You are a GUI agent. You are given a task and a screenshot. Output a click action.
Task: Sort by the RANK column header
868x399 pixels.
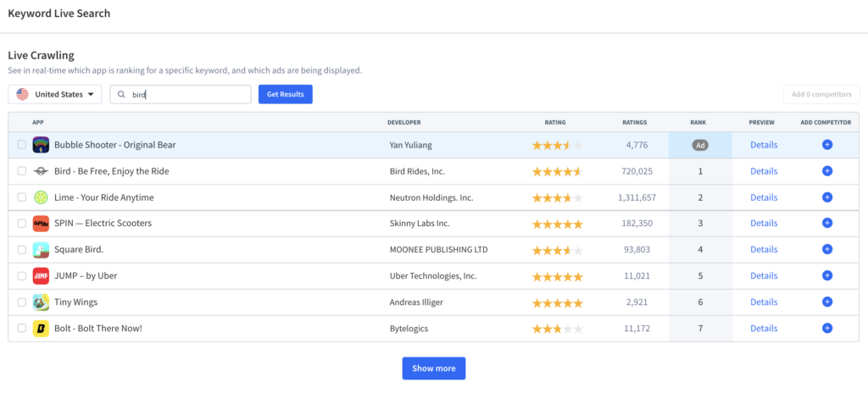pyautogui.click(x=698, y=122)
